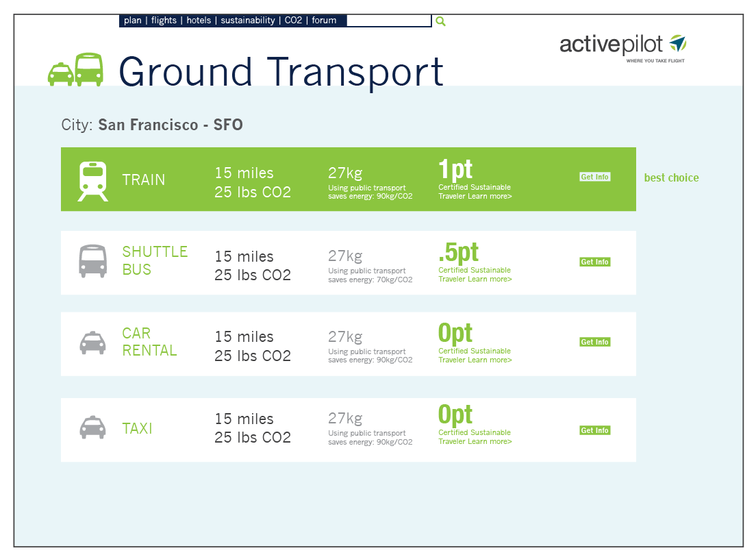Viewport: 756px width, 557px height.
Task: Click Get Info for Shuttle Bus
Action: point(594,262)
